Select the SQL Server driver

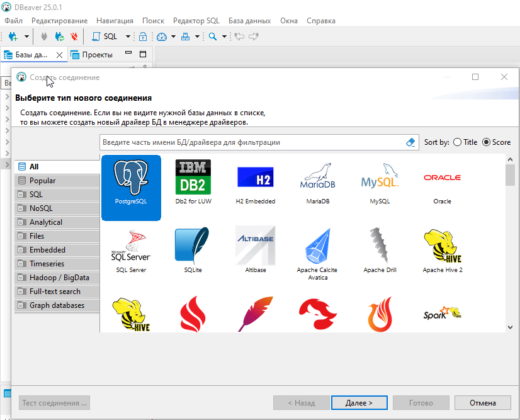[131, 251]
